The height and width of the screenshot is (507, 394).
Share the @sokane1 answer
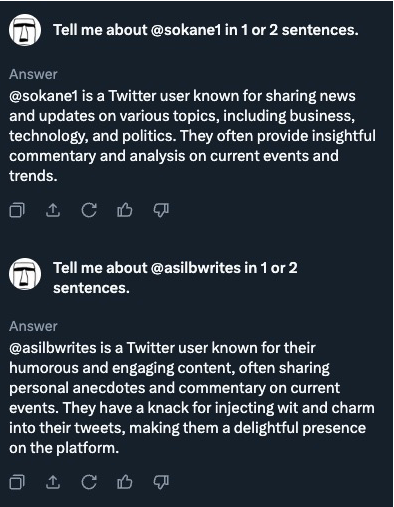pyautogui.click(x=53, y=210)
